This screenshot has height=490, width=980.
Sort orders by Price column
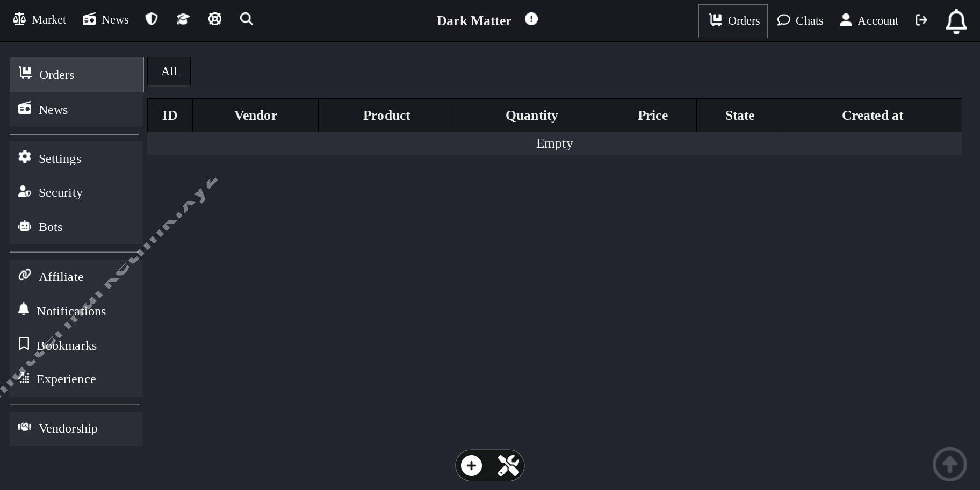[x=652, y=115]
